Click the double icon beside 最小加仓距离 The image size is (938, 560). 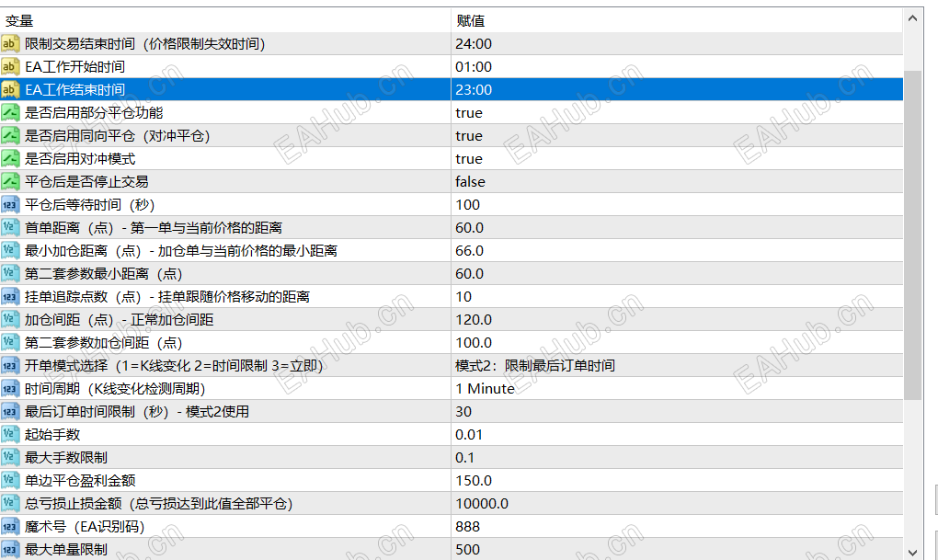point(10,251)
